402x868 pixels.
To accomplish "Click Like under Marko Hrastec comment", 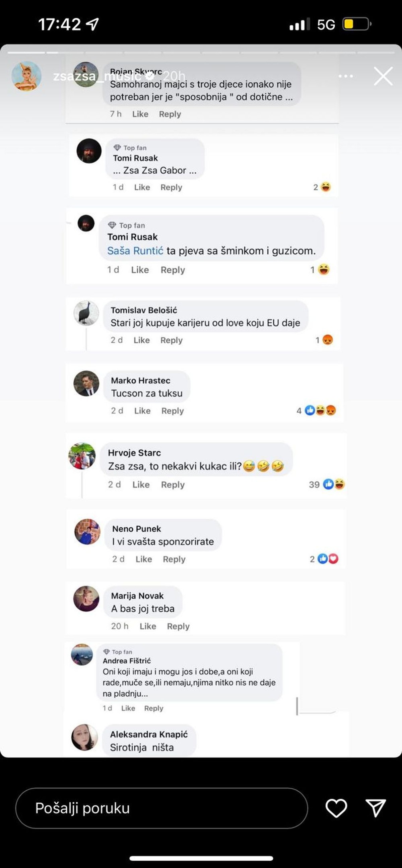I will (x=142, y=411).
